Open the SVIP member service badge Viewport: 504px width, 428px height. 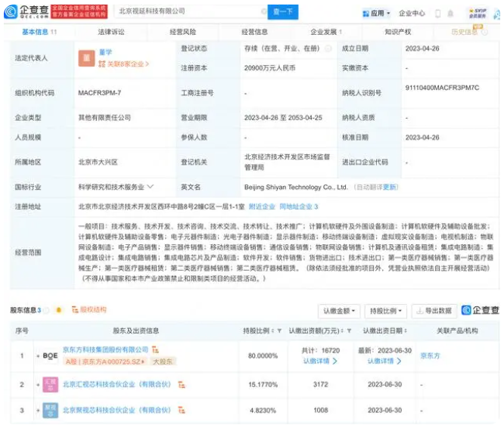(x=478, y=13)
